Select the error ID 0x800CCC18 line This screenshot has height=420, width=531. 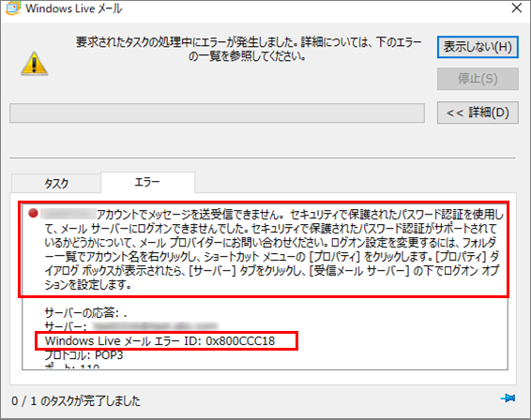[159, 341]
